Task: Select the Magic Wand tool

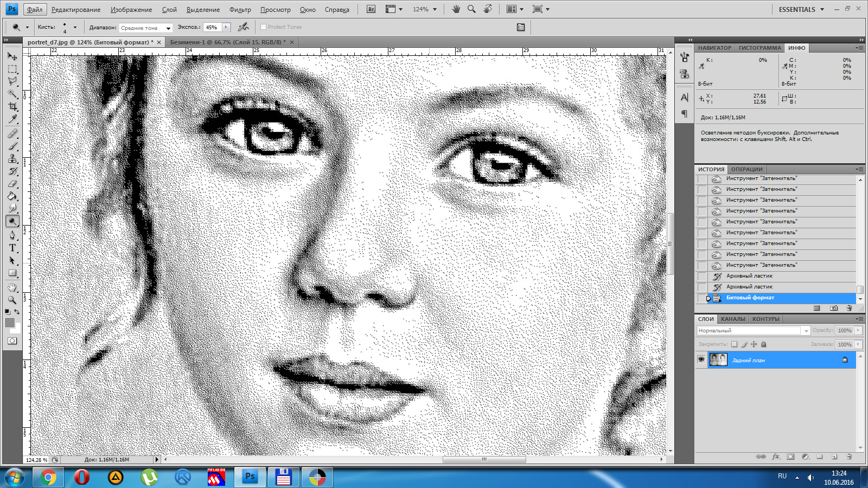Action: click(x=12, y=94)
